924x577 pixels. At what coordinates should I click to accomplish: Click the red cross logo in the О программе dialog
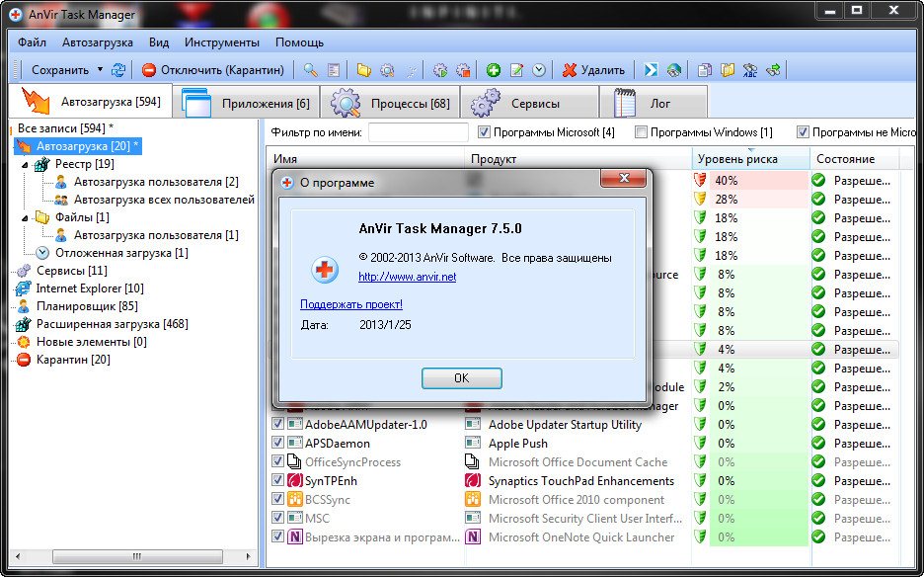pos(324,270)
